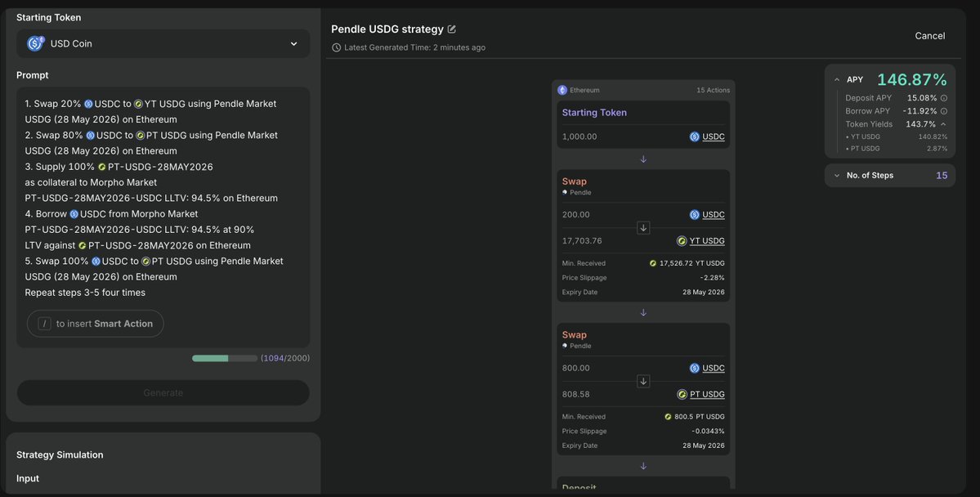The width and height of the screenshot is (980, 497).
Task: Click the 808.58 PT USDG amount
Action: (x=575, y=395)
